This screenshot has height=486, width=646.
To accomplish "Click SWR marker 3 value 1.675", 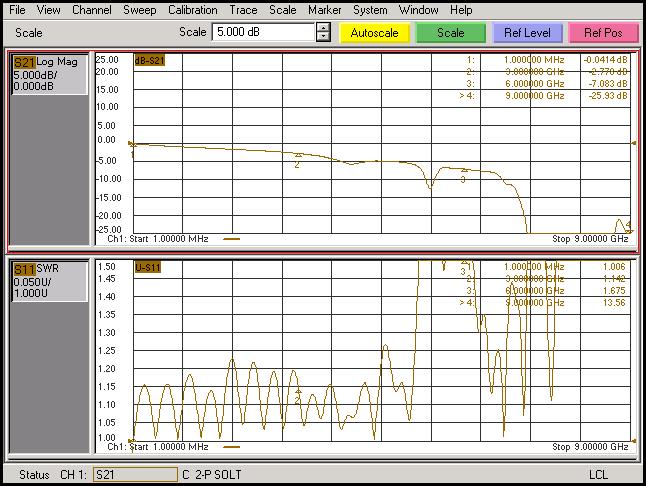I will (x=614, y=291).
